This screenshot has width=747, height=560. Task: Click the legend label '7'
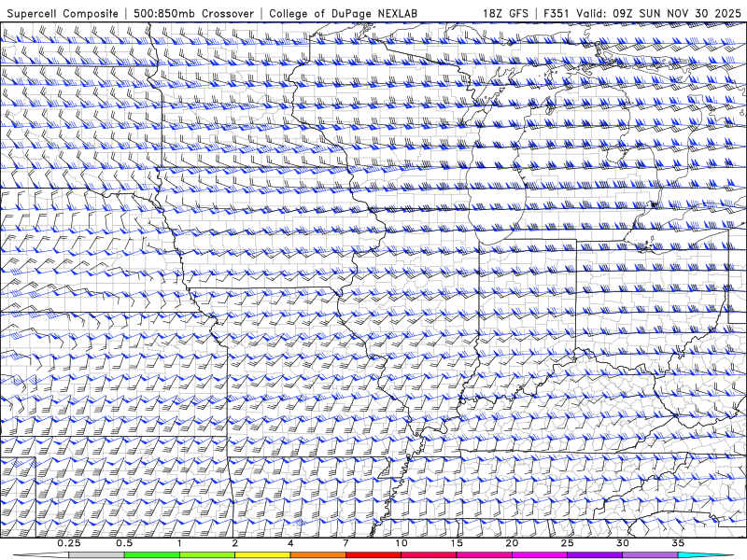[x=345, y=543]
